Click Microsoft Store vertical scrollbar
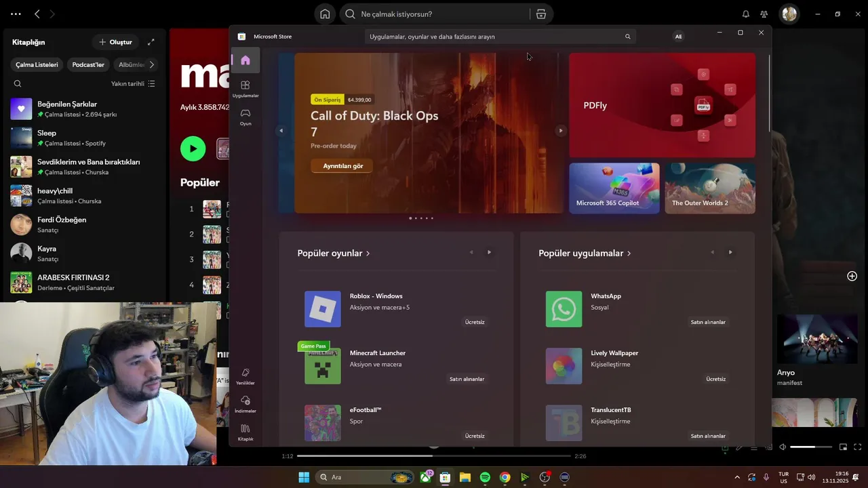Screen dimensions: 868x488 tap(769, 94)
